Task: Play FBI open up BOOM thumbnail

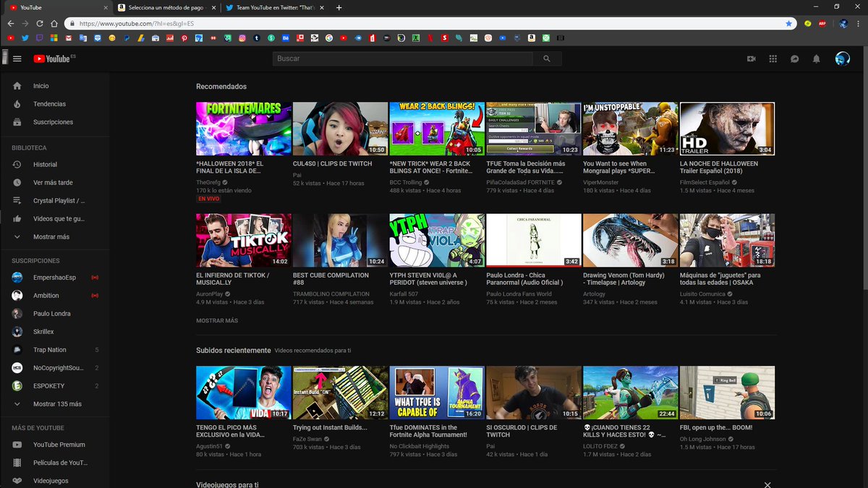Action: coord(727,393)
